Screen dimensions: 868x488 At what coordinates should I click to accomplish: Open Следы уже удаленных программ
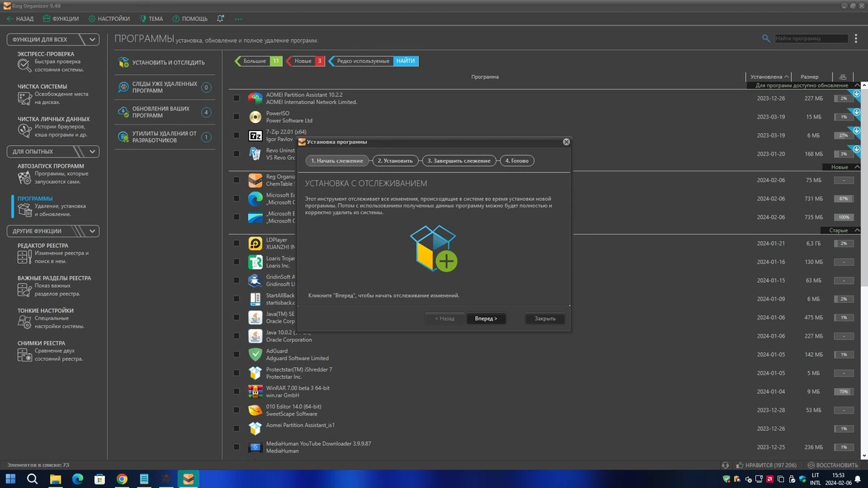[164, 87]
